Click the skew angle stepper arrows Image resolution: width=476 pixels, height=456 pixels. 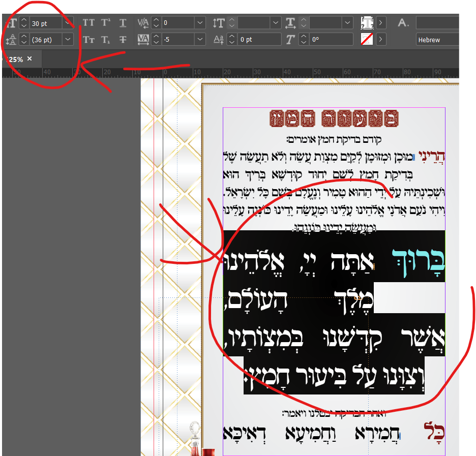pos(304,40)
